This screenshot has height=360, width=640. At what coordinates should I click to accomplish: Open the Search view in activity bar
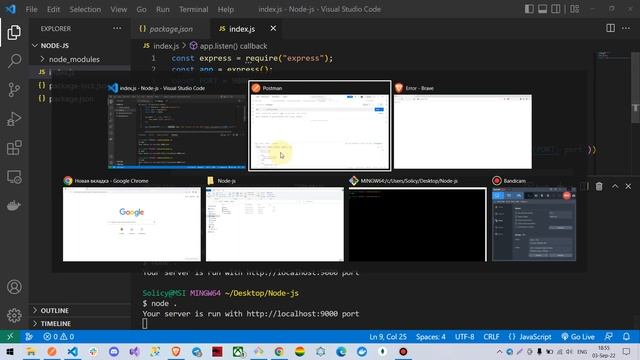pyautogui.click(x=14, y=61)
